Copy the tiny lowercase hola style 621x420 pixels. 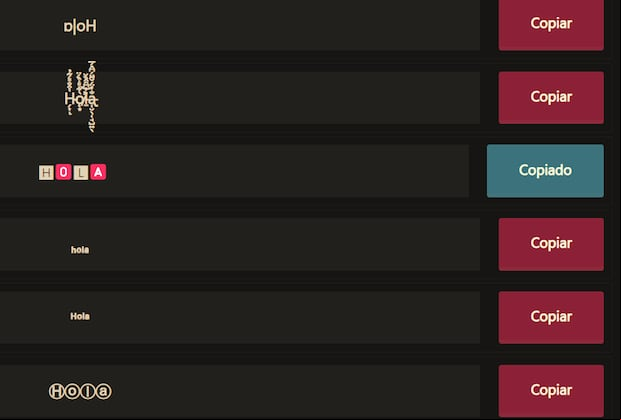coord(551,244)
